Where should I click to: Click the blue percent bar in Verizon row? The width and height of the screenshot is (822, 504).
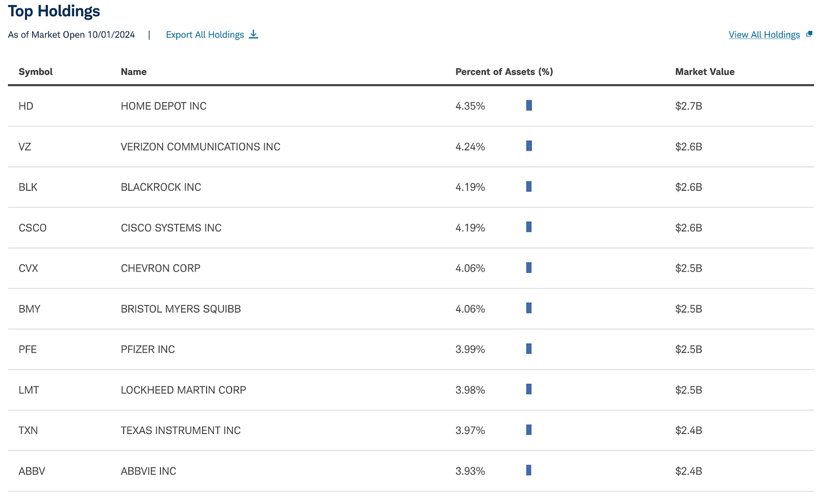529,146
